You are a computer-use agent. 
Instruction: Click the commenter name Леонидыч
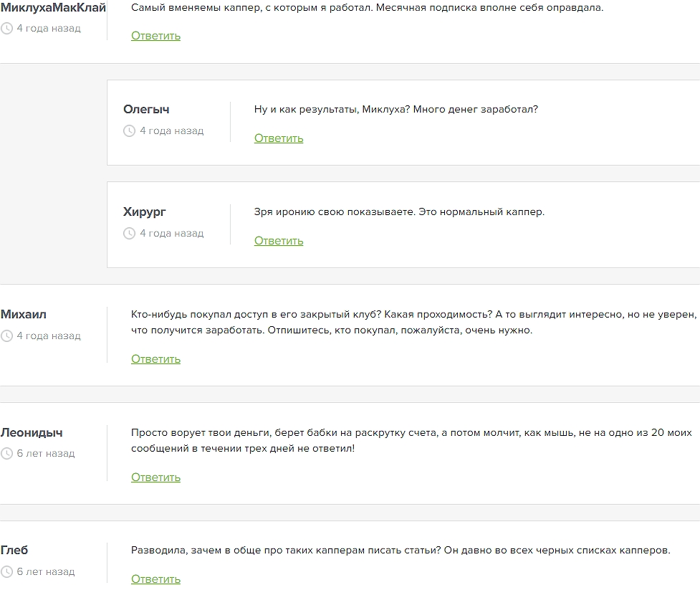tap(32, 432)
